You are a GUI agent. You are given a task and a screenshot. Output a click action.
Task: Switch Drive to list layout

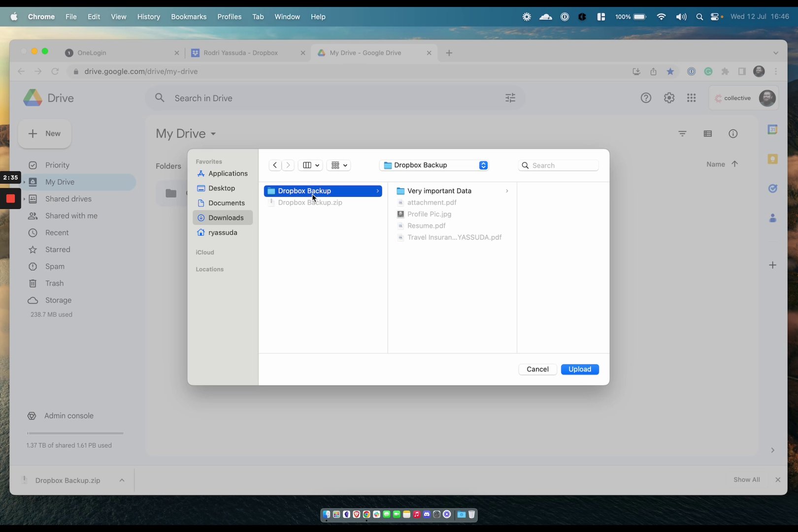tap(708, 133)
